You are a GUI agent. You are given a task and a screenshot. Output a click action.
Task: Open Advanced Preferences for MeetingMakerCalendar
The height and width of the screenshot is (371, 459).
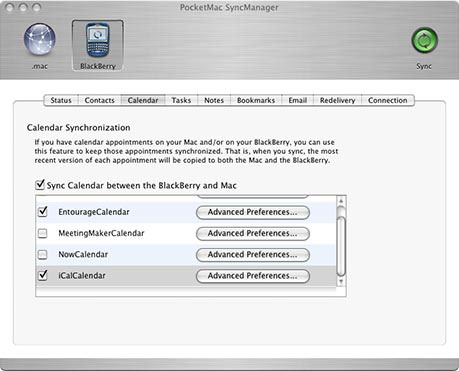click(253, 234)
